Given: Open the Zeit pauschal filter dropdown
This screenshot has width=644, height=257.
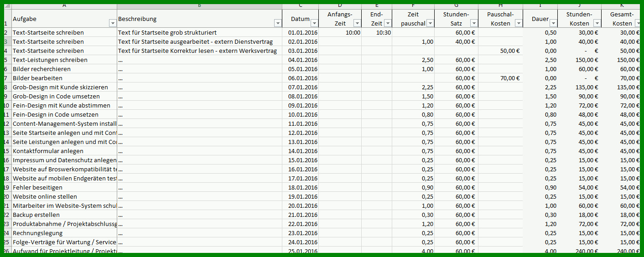Looking at the screenshot, I should point(430,23).
